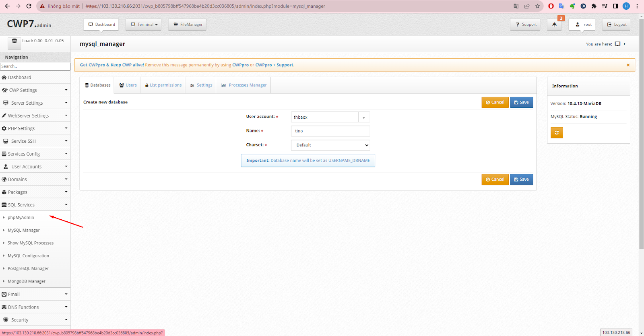Click the browser back arrow
This screenshot has width=644, height=336.
point(7,6)
